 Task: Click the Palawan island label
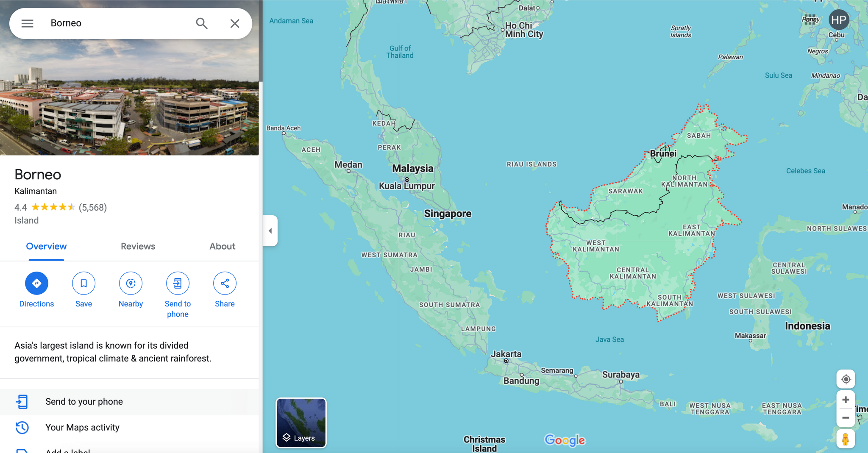[x=730, y=57]
